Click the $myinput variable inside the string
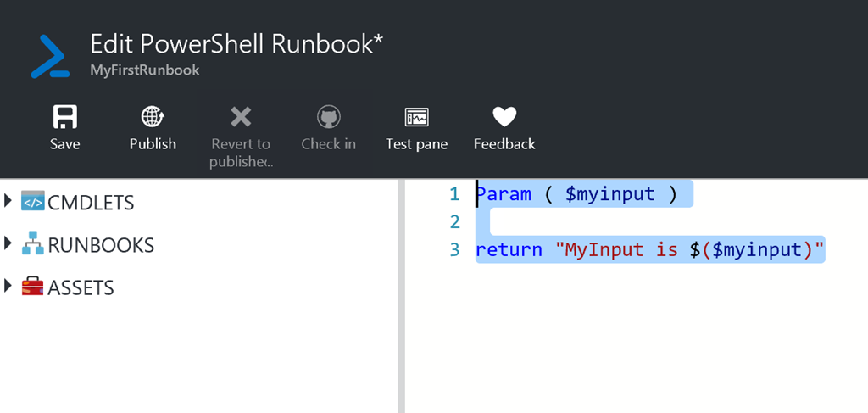This screenshot has width=868, height=413. [x=757, y=249]
